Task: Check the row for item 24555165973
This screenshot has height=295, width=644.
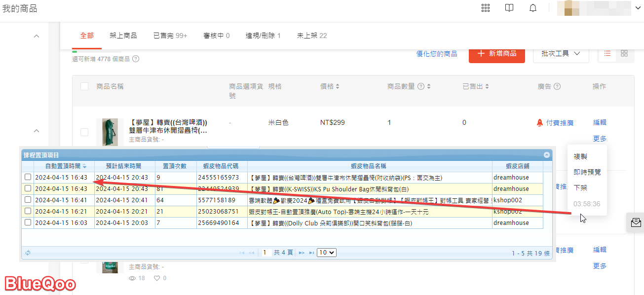Action: tap(28, 177)
